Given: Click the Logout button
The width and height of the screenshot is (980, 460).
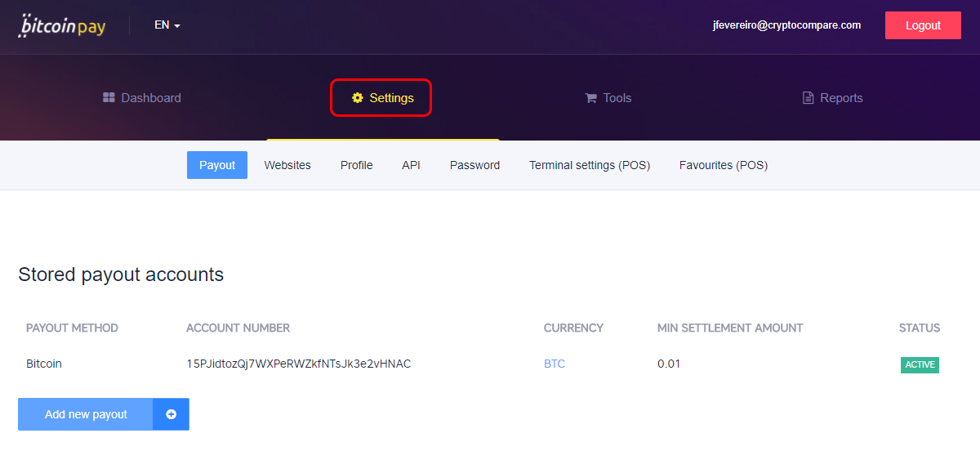Looking at the screenshot, I should tap(923, 25).
